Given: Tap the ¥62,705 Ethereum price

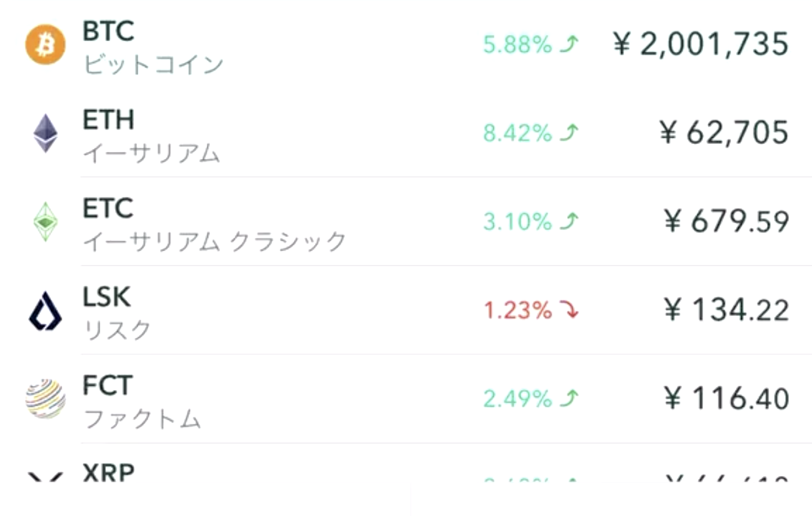Looking at the screenshot, I should point(724,133).
